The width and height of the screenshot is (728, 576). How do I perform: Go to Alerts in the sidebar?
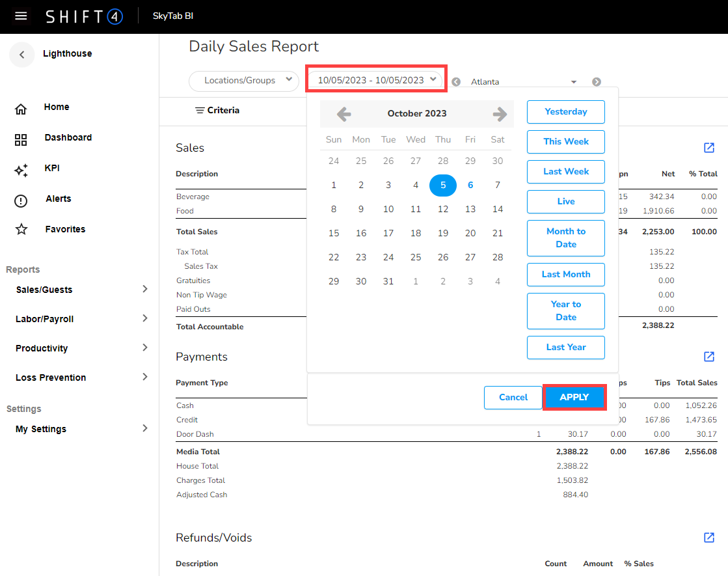point(58,199)
